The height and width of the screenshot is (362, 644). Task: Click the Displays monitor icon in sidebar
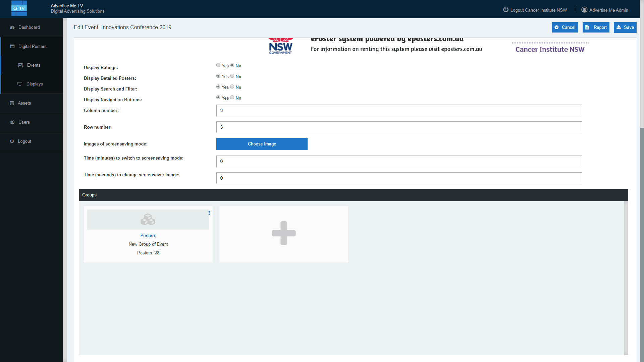tap(20, 84)
